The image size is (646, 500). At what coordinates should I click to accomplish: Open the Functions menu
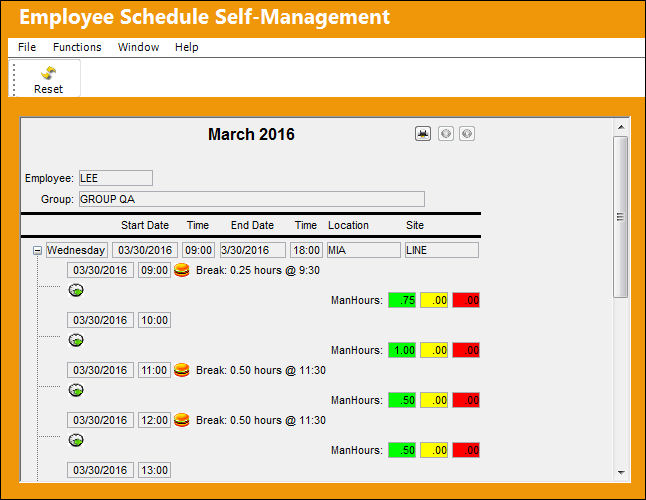77,47
